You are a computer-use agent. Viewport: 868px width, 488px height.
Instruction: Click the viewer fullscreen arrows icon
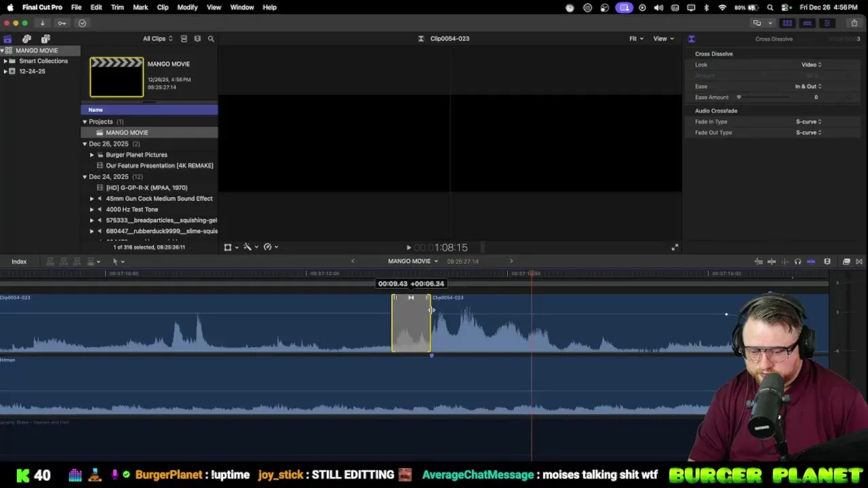[675, 247]
